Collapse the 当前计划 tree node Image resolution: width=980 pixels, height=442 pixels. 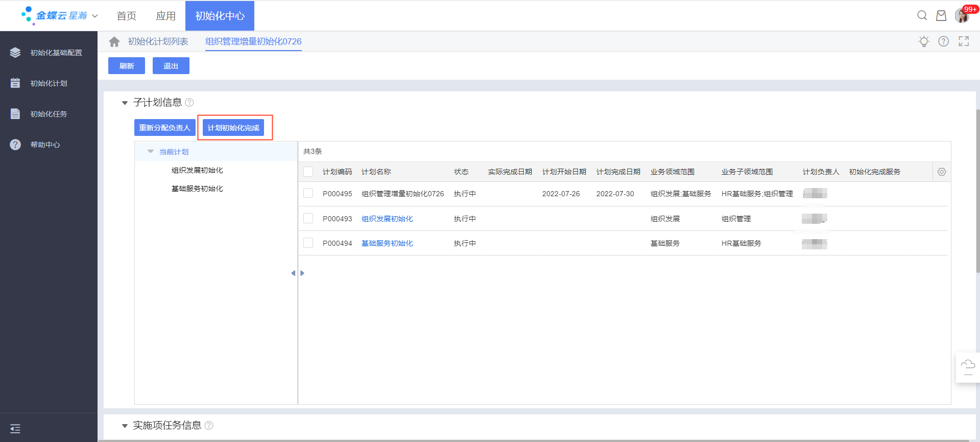pyautogui.click(x=151, y=152)
